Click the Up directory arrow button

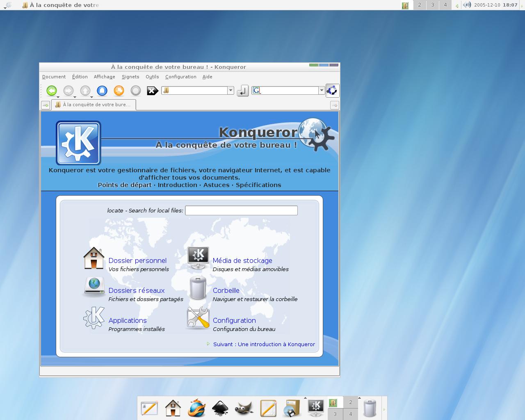pyautogui.click(x=85, y=90)
